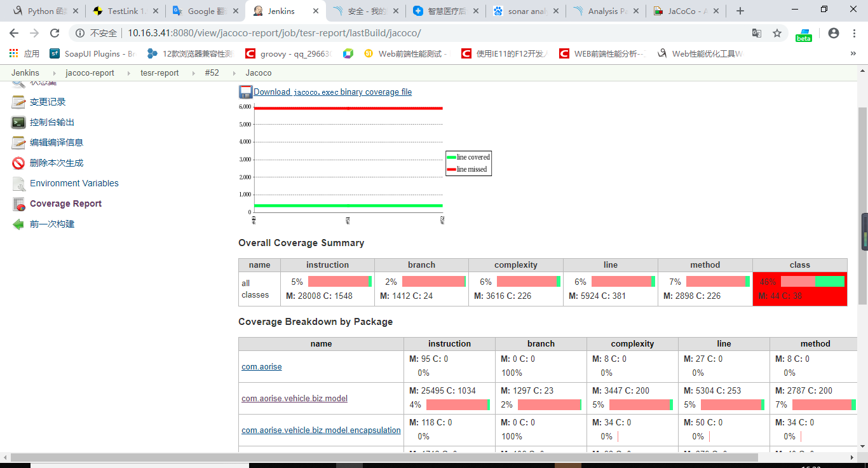Open Chrome profile avatar icon
The height and width of the screenshot is (468, 868).
(833, 32)
